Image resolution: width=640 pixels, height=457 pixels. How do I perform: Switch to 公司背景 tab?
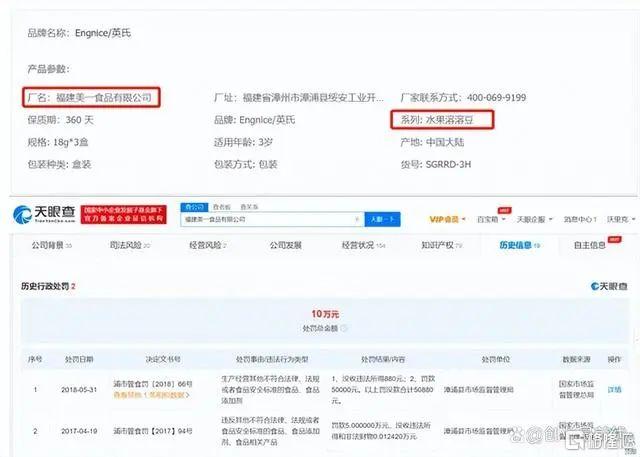point(52,245)
